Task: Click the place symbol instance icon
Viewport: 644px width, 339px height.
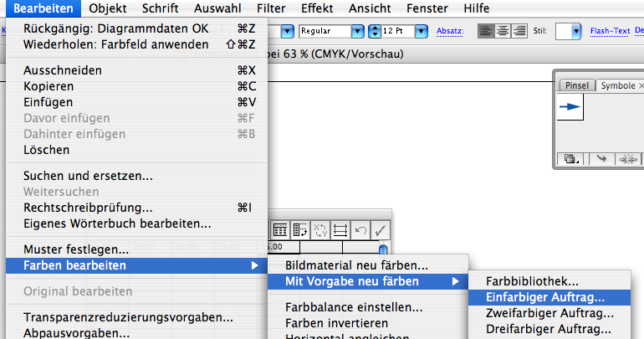Action: (x=601, y=158)
